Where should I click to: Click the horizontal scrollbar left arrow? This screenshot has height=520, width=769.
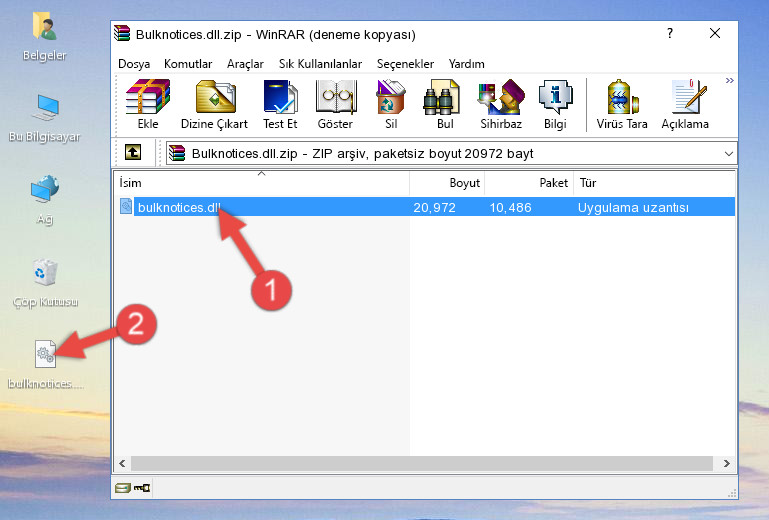pyautogui.click(x=122, y=464)
